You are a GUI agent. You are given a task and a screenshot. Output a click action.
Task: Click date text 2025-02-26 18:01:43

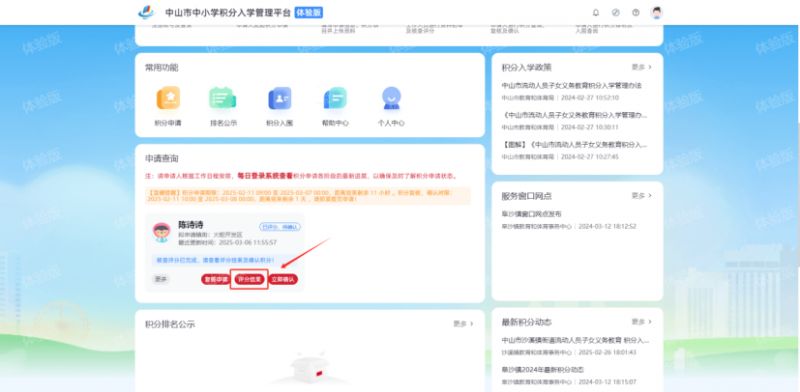(607, 352)
